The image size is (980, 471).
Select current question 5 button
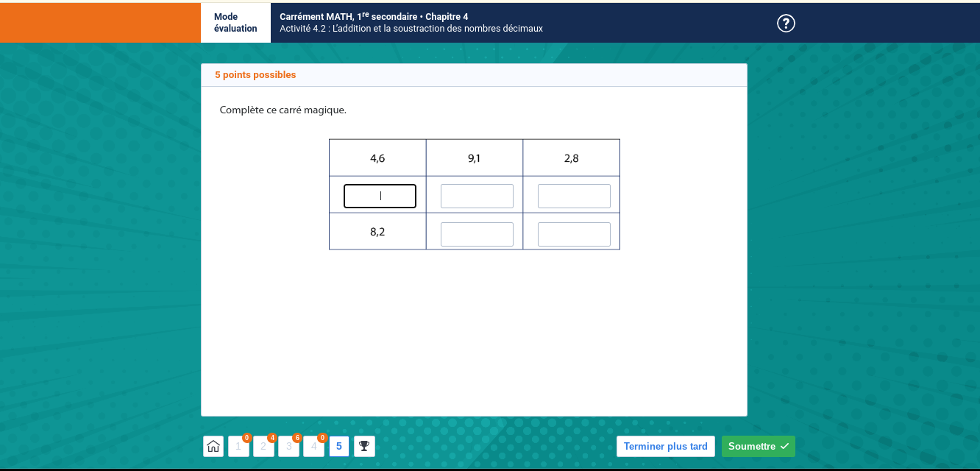339,447
